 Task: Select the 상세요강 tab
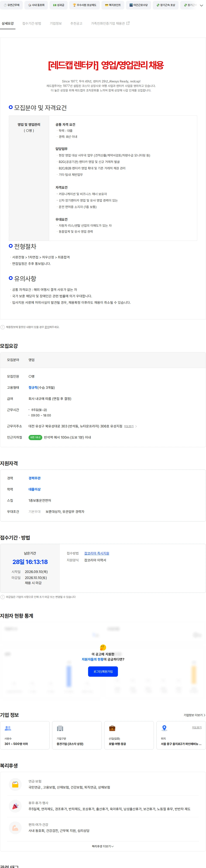pos(8,23)
